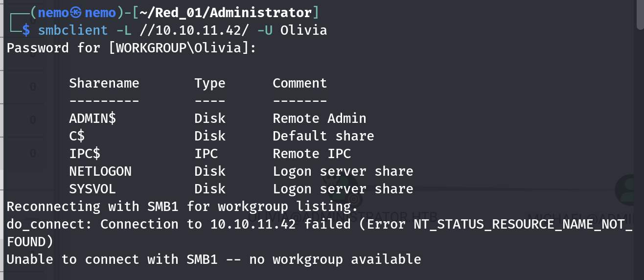Click the C$ share name
Image resolution: width=644 pixels, height=280 pixels.
coord(77,136)
